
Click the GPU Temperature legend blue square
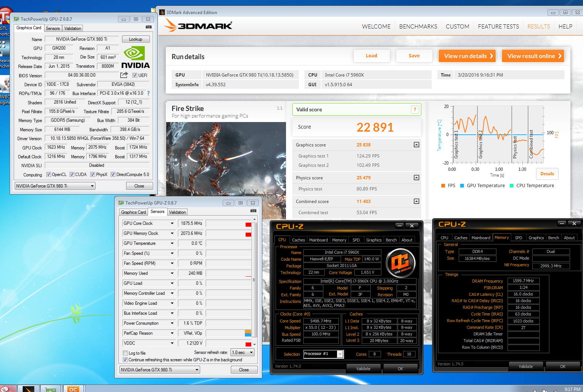pyautogui.click(x=462, y=186)
